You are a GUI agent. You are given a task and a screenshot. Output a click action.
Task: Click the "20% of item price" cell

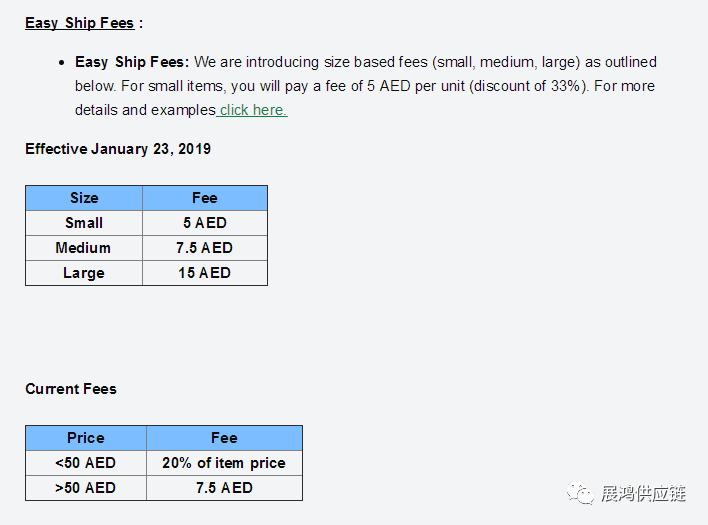click(224, 463)
